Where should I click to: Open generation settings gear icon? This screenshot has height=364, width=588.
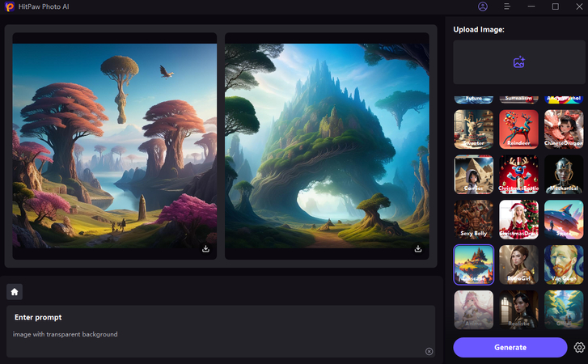click(x=579, y=348)
